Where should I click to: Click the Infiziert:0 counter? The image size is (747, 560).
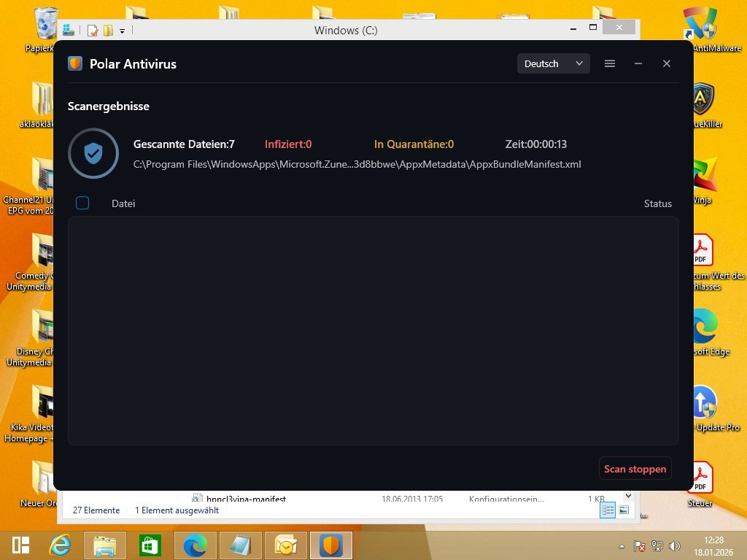[x=288, y=144]
